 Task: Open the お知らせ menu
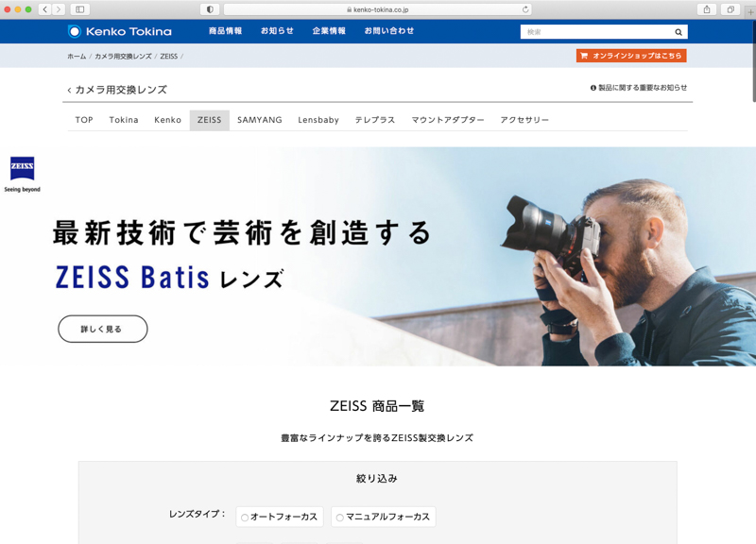[x=277, y=31]
